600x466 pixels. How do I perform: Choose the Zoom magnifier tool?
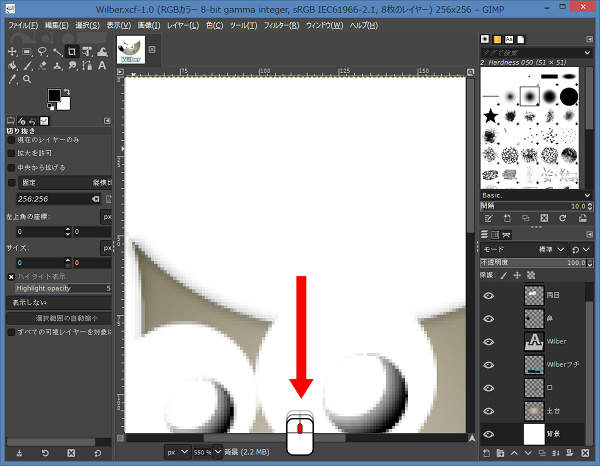(26, 79)
